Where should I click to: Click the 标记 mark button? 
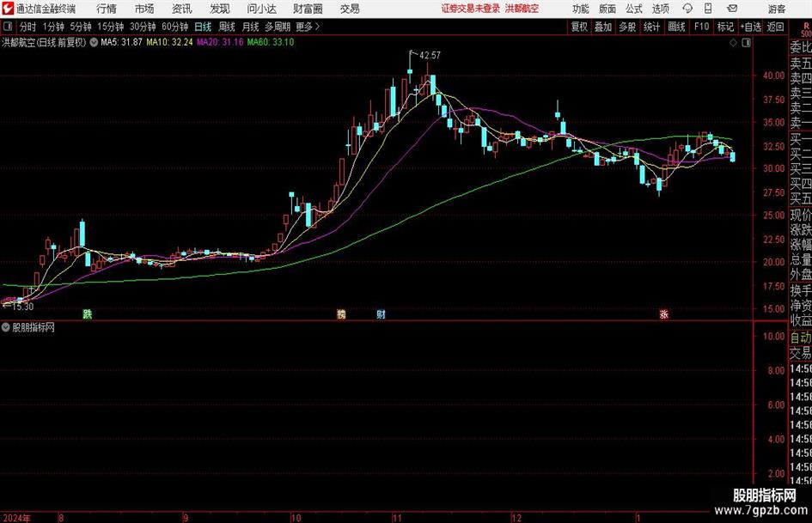pos(725,27)
